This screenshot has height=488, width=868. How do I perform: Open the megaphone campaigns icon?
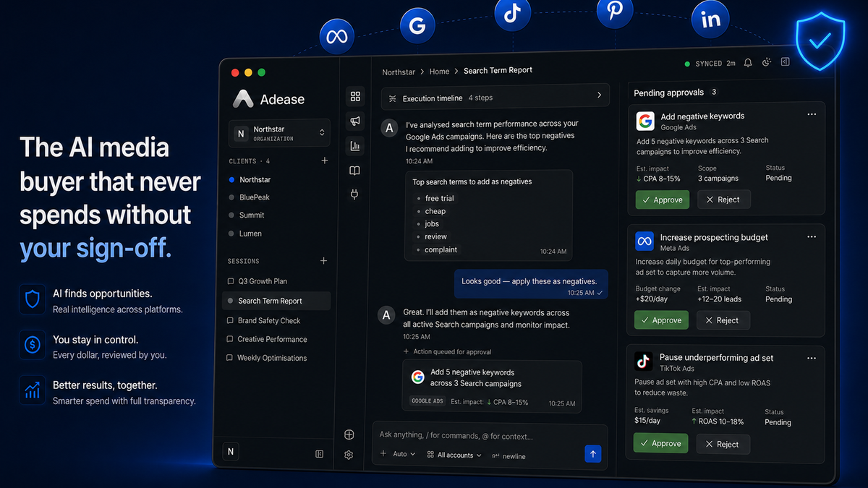(355, 121)
